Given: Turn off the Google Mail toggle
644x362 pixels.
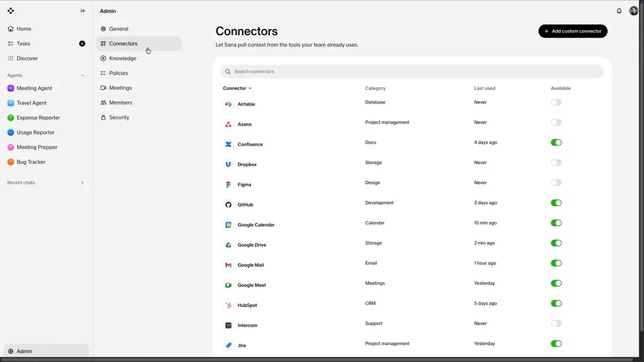Looking at the screenshot, I should [556, 263].
